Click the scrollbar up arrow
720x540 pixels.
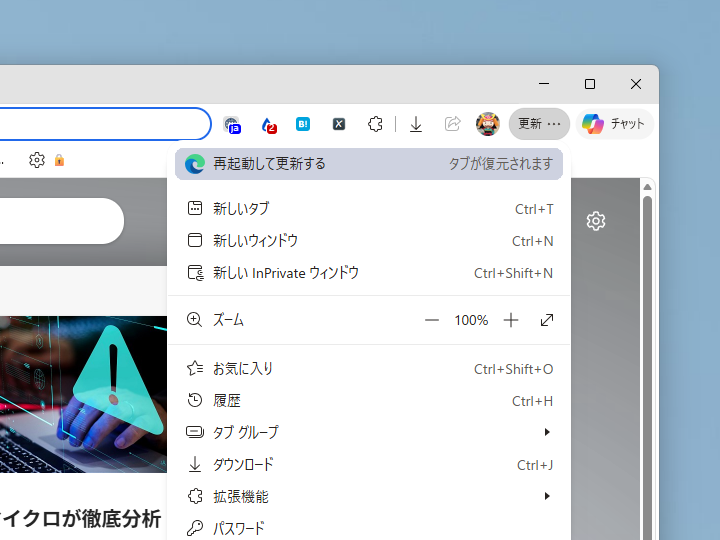647,187
